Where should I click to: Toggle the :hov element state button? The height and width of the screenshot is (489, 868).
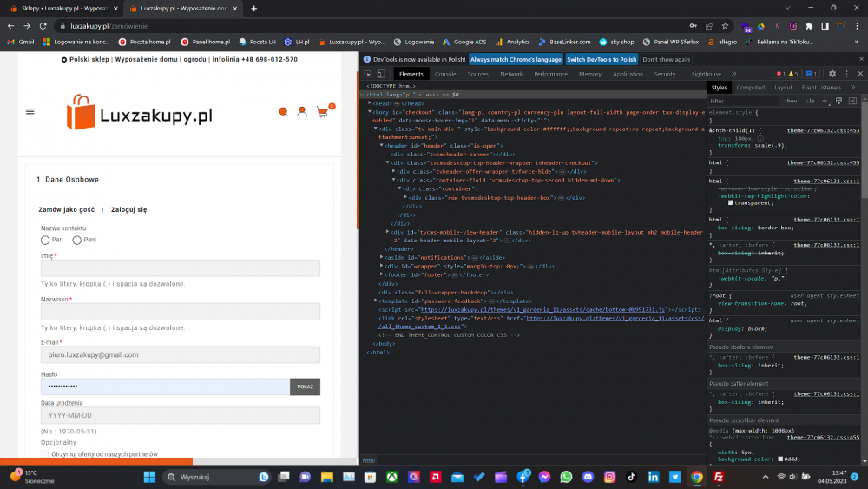point(791,101)
